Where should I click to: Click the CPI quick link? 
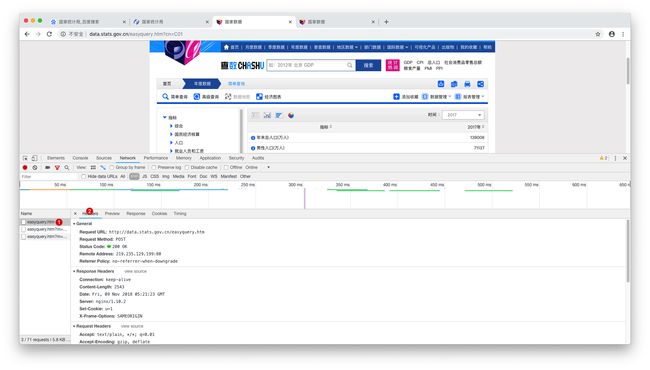click(420, 63)
